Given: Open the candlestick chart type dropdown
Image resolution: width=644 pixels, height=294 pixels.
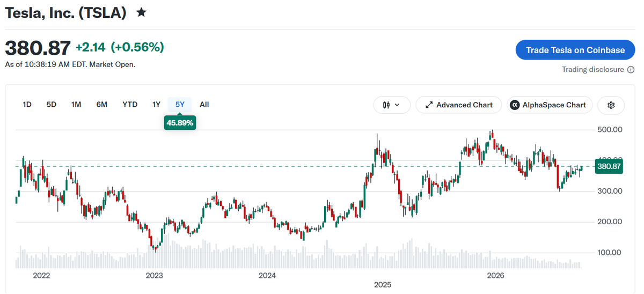Looking at the screenshot, I should pyautogui.click(x=392, y=105).
